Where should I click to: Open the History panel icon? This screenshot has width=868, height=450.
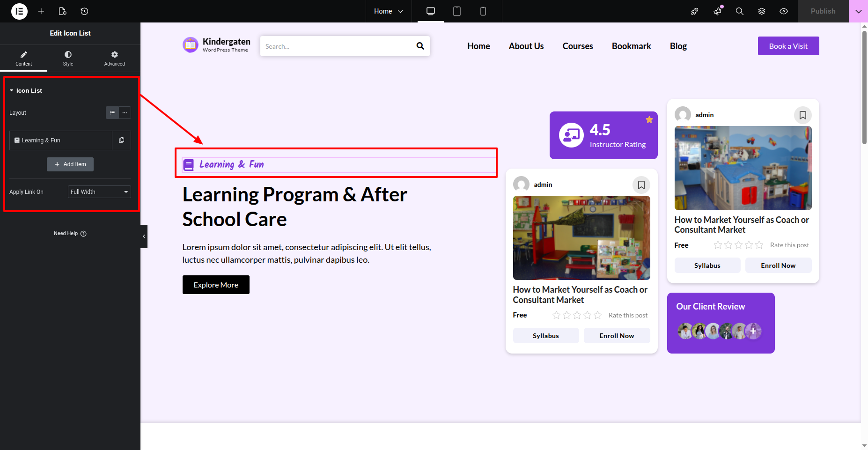point(84,11)
